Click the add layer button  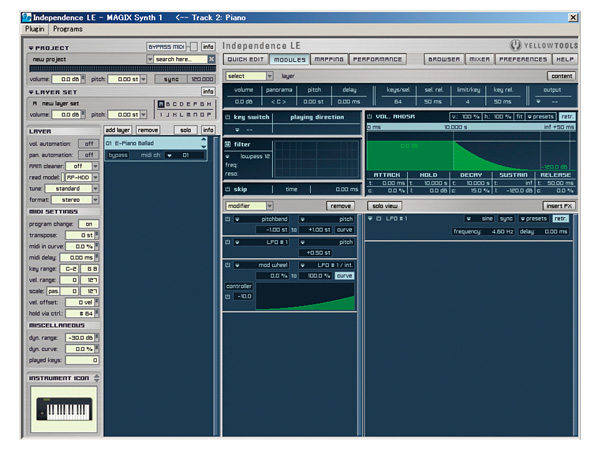pyautogui.click(x=117, y=130)
